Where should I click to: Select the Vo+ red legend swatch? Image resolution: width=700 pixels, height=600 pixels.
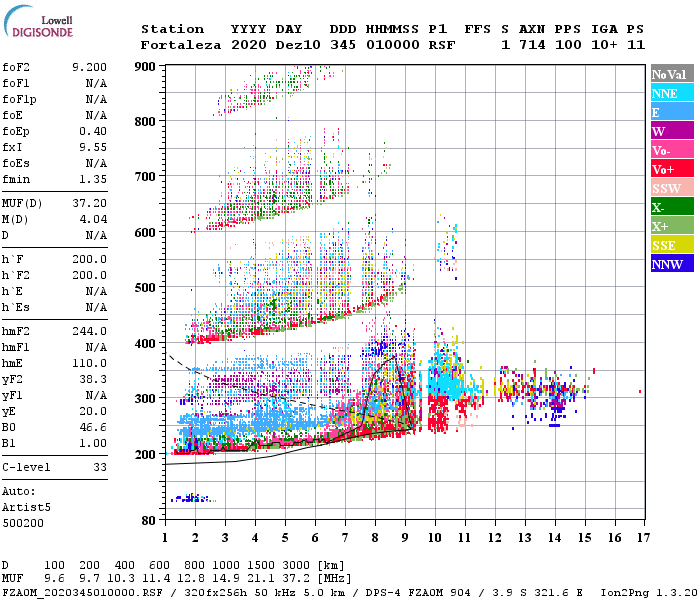tap(672, 169)
